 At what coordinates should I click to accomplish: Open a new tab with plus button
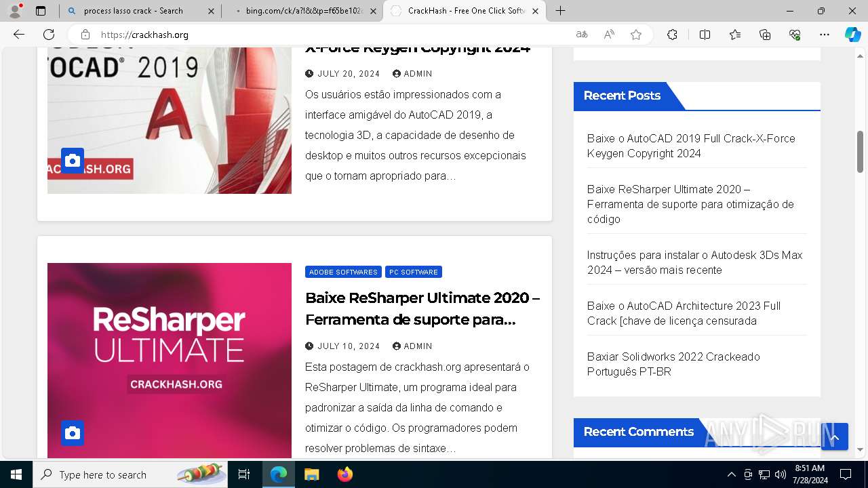(560, 11)
